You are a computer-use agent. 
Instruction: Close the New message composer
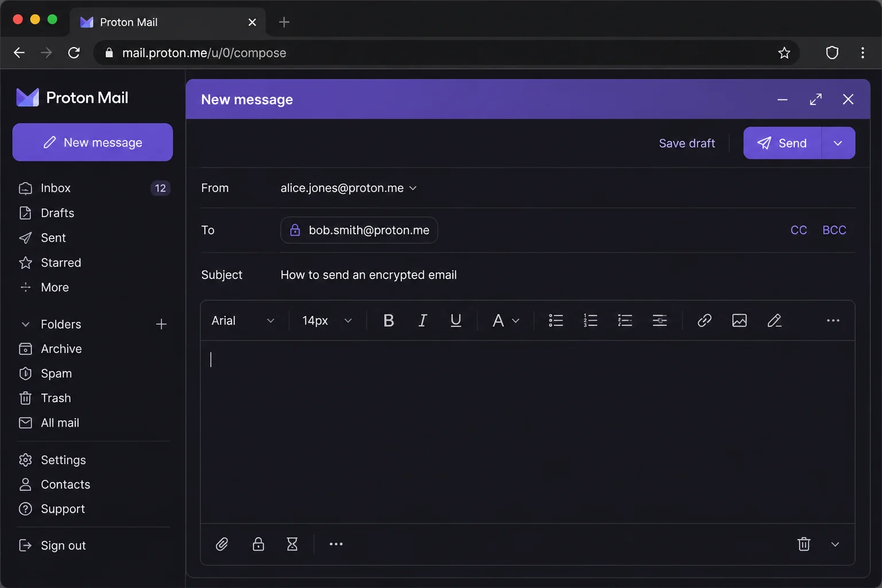[848, 99]
